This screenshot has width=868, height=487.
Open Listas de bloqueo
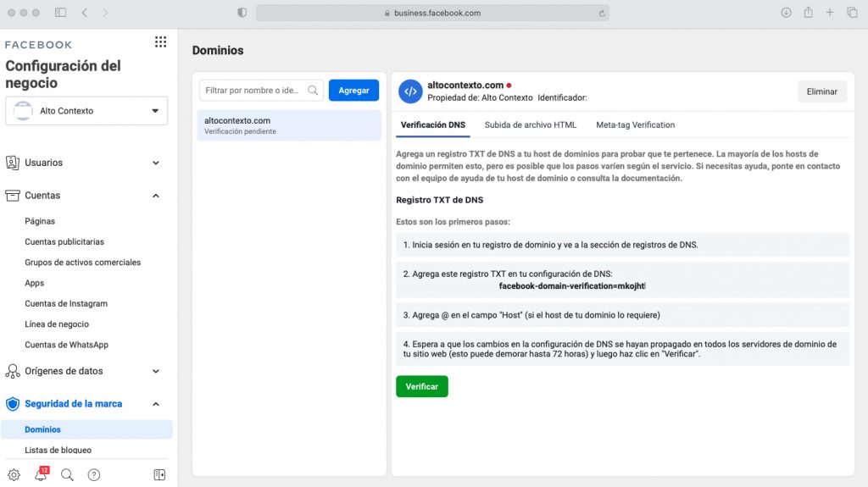(58, 450)
